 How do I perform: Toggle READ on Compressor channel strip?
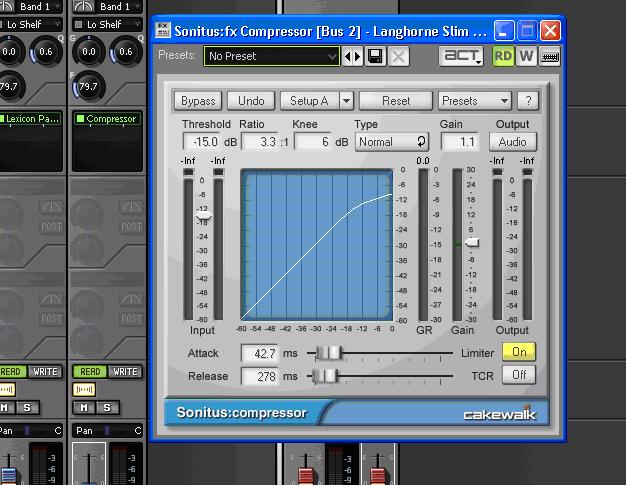pos(90,372)
